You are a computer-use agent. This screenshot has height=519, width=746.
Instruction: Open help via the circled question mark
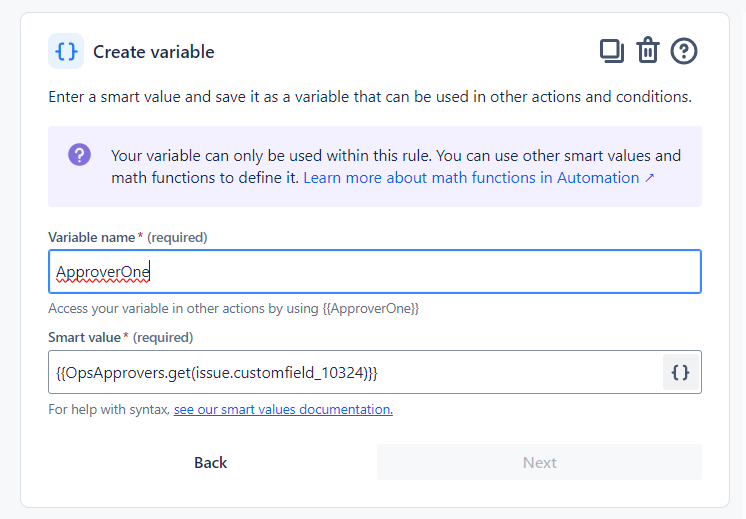[684, 51]
